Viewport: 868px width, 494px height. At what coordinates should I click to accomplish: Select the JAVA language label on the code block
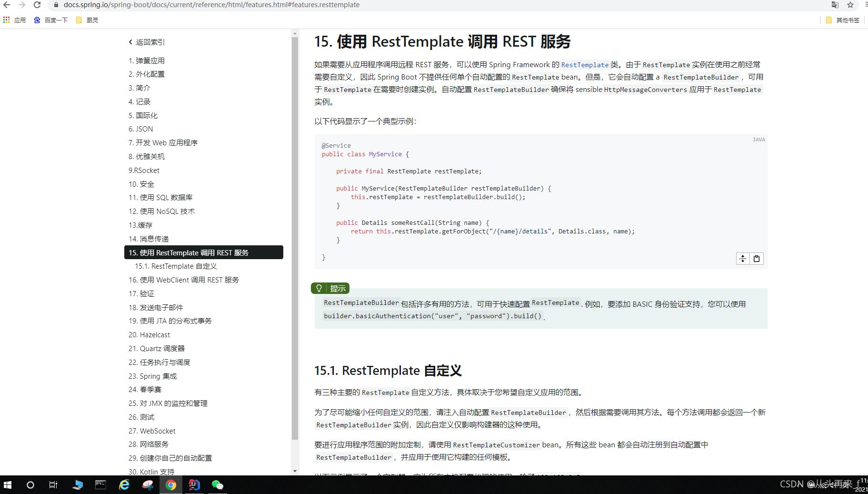758,139
